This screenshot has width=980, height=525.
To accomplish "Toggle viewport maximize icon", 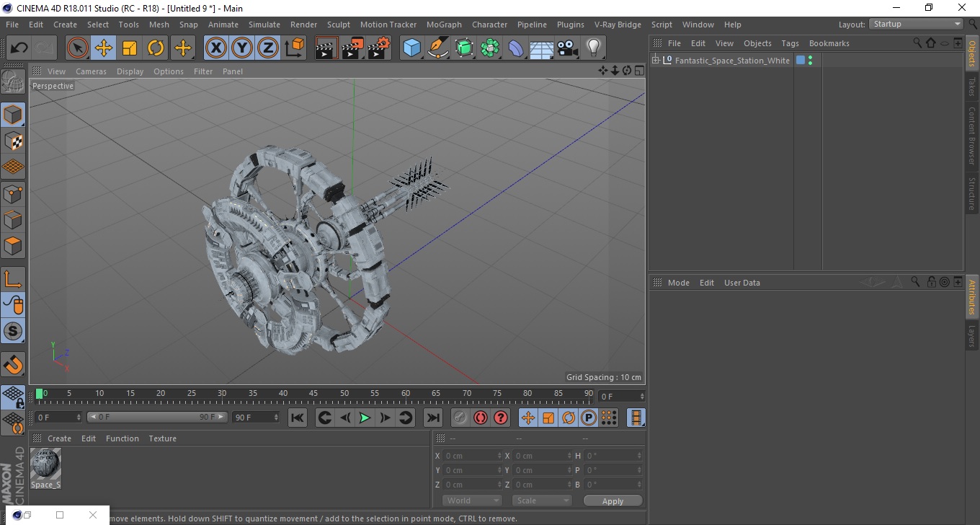I will point(639,71).
